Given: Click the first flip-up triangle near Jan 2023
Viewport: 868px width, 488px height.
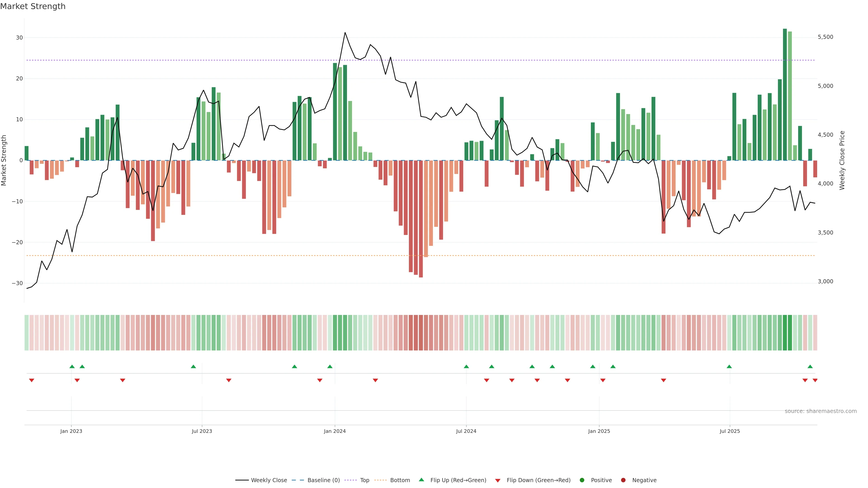Looking at the screenshot, I should pyautogui.click(x=72, y=366).
